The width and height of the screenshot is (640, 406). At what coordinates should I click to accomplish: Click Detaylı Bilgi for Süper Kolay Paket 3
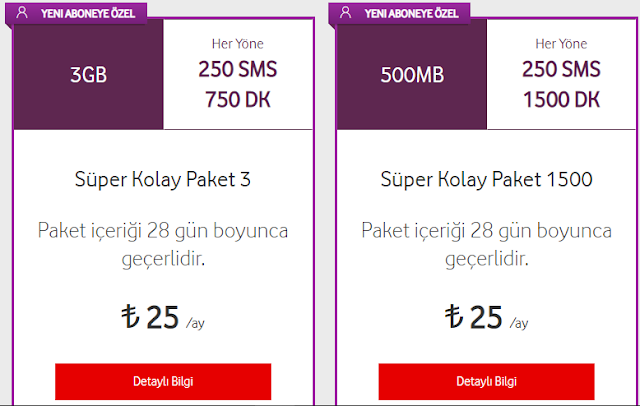162,382
